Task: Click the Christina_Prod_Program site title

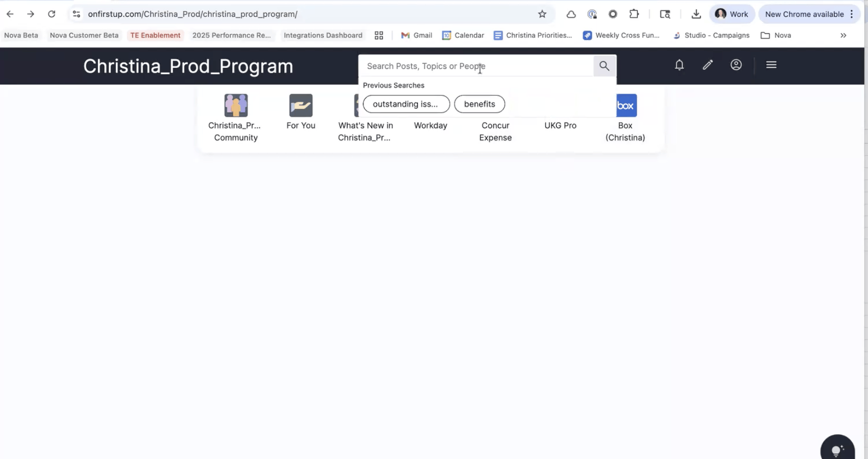Action: coord(188,66)
